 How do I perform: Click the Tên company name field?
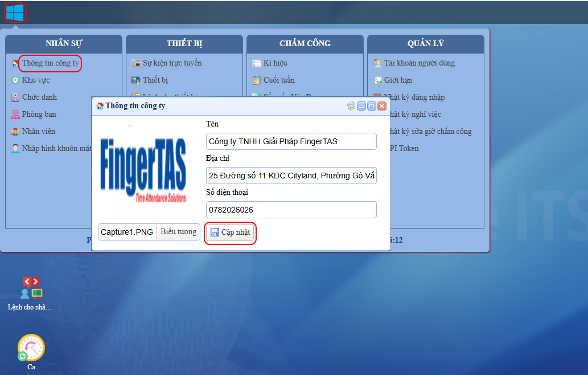291,141
